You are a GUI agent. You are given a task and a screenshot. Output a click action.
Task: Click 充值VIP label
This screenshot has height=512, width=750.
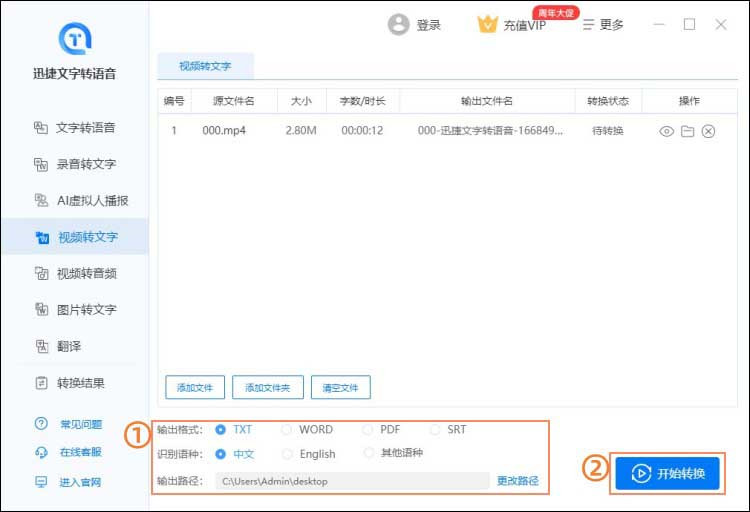525,25
